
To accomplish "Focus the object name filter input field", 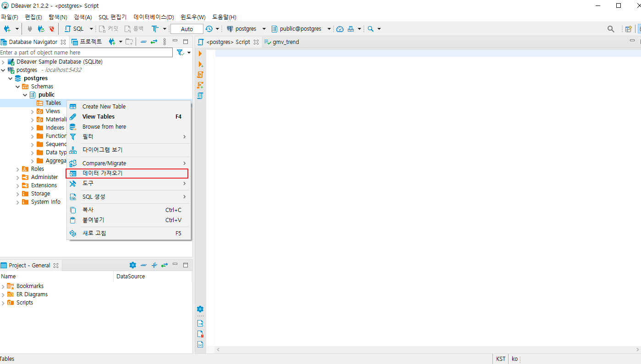I will tap(86, 53).
